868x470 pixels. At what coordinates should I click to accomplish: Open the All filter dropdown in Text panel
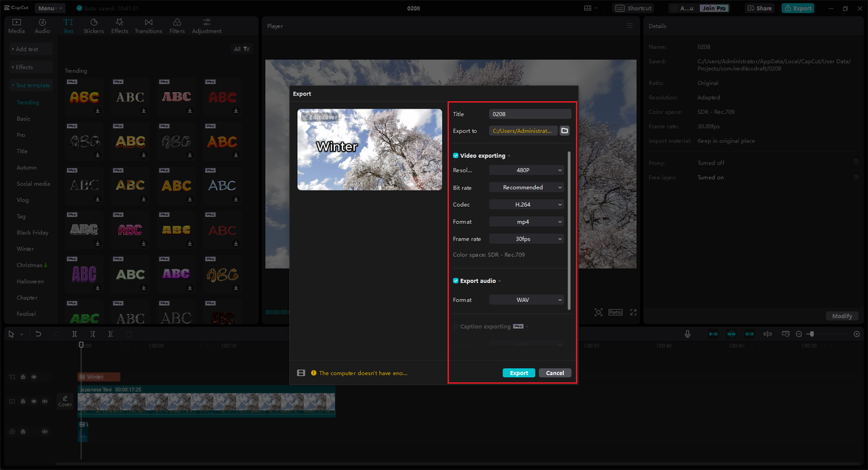[x=242, y=49]
